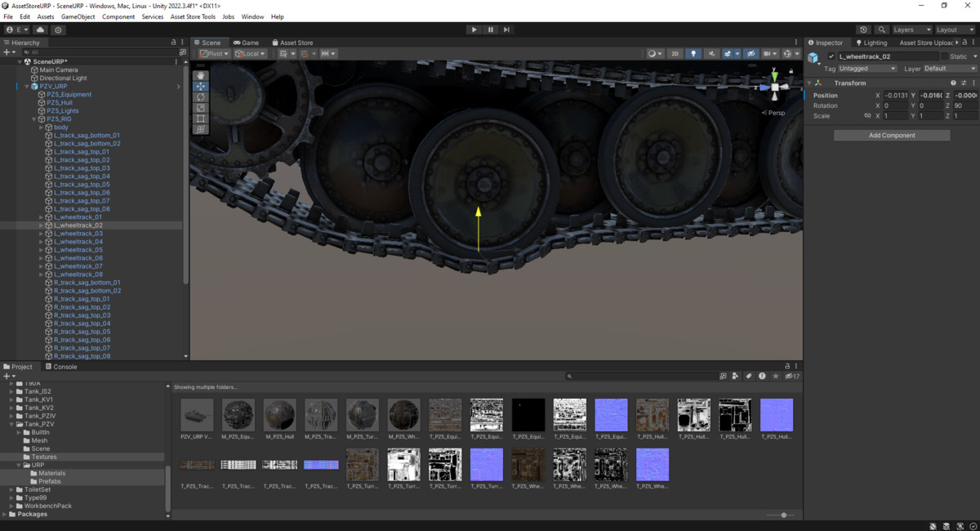Screen dimensions: 980x531
Task: Toggle scene lighting bulb
Action: point(694,54)
